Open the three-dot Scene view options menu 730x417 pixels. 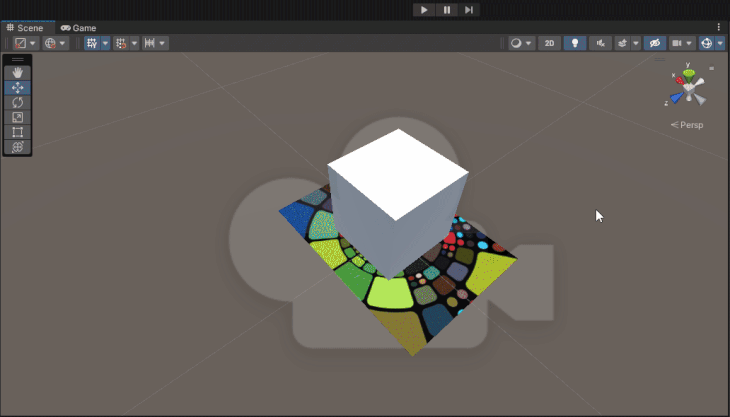719,27
